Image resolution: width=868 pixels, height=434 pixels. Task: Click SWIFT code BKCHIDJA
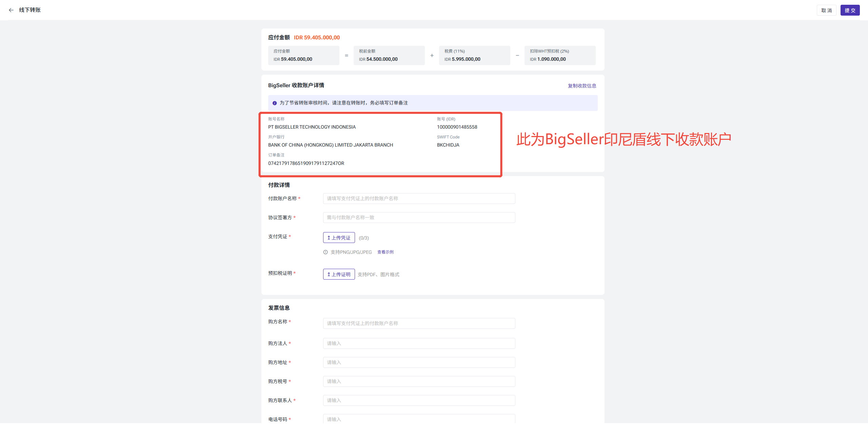pos(448,145)
